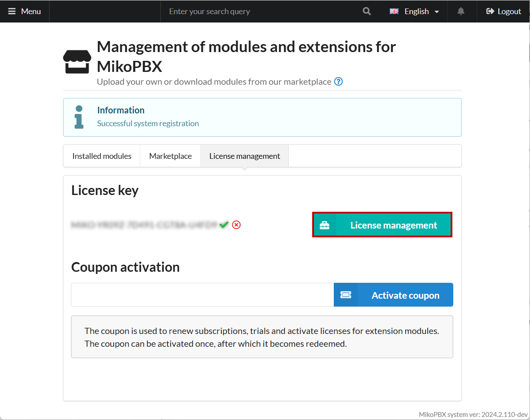Log out using the Logout button
The width and height of the screenshot is (530, 420).
pos(504,11)
